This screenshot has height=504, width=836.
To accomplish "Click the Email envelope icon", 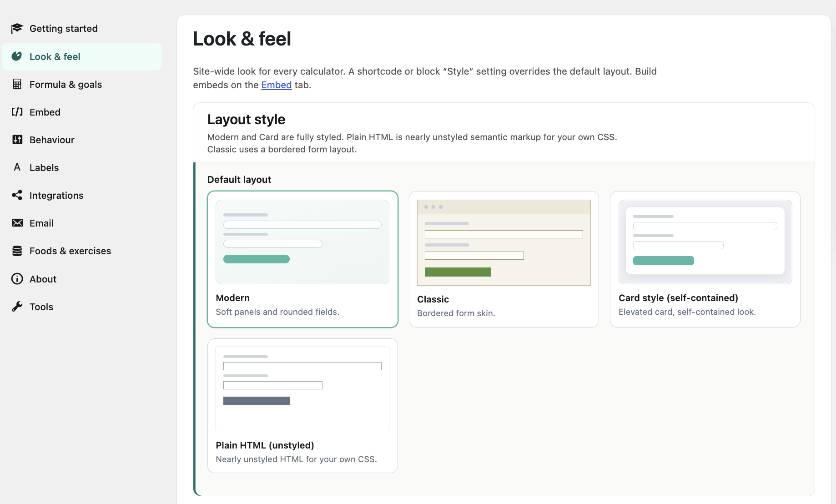I will [x=17, y=223].
